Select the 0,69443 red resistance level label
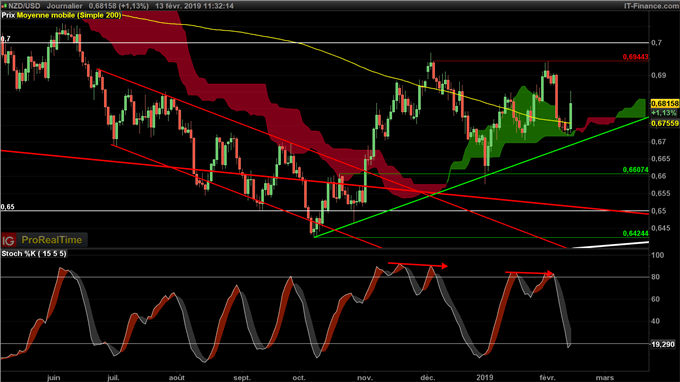The height and width of the screenshot is (382, 680). 635,57
